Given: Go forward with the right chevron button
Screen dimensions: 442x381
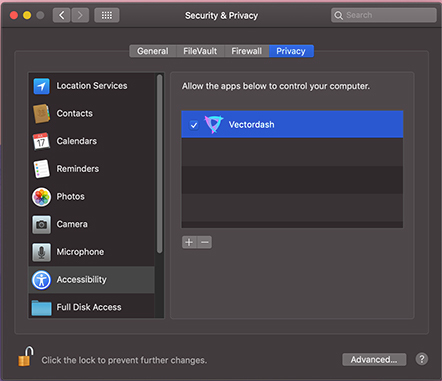Looking at the screenshot, I should (x=80, y=15).
